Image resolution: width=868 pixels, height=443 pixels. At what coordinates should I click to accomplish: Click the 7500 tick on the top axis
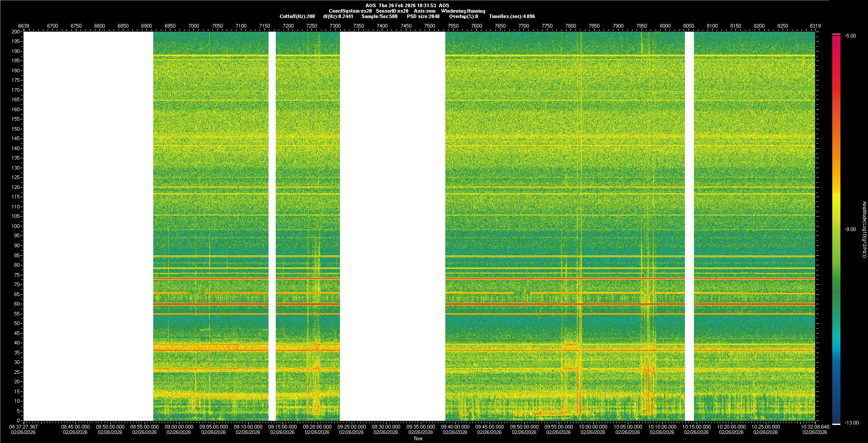click(x=429, y=26)
